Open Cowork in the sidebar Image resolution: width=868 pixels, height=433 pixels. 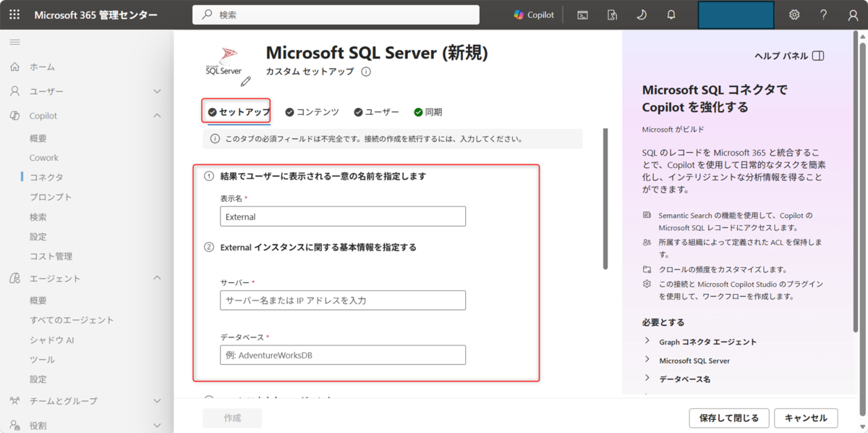pyautogui.click(x=44, y=158)
